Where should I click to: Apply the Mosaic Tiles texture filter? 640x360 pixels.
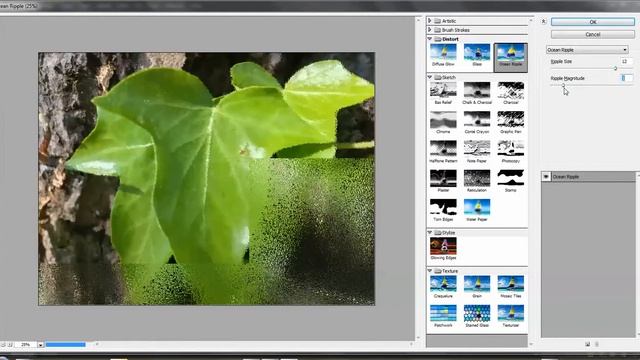coord(511,287)
